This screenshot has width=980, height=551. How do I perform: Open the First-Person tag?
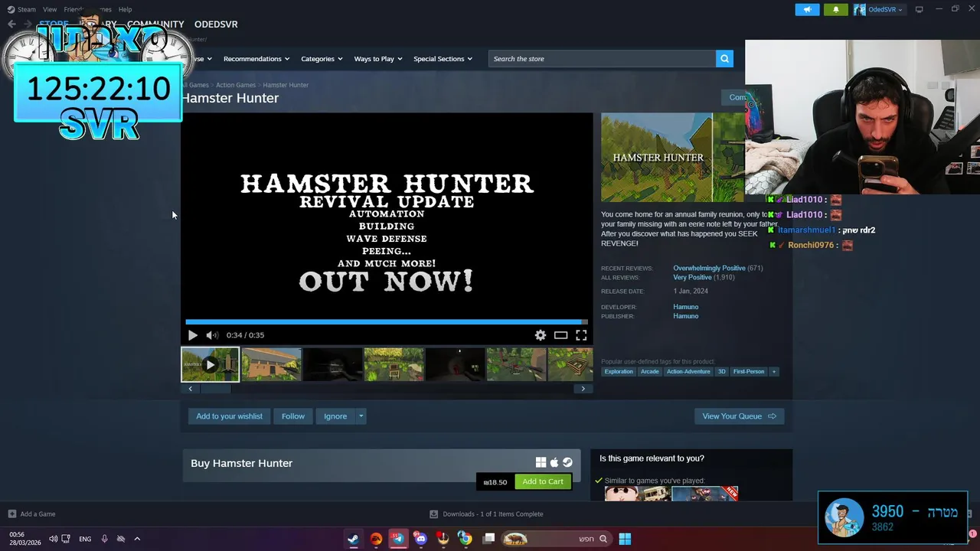click(x=748, y=372)
